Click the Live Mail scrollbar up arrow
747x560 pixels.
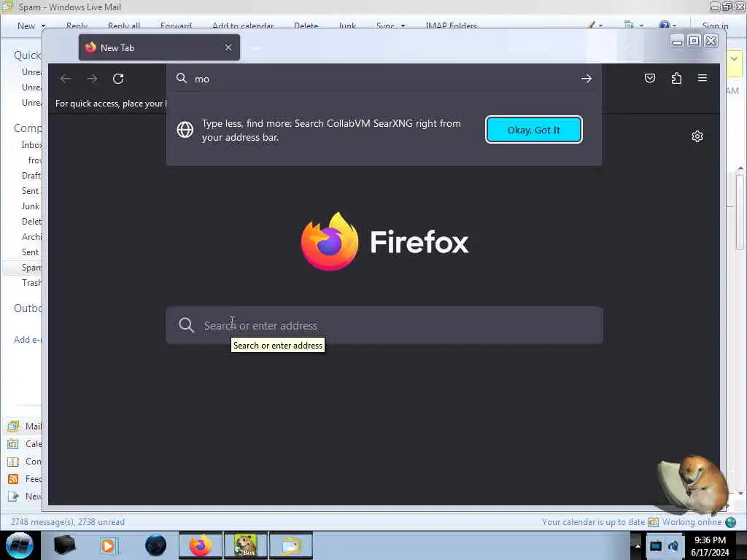740,168
